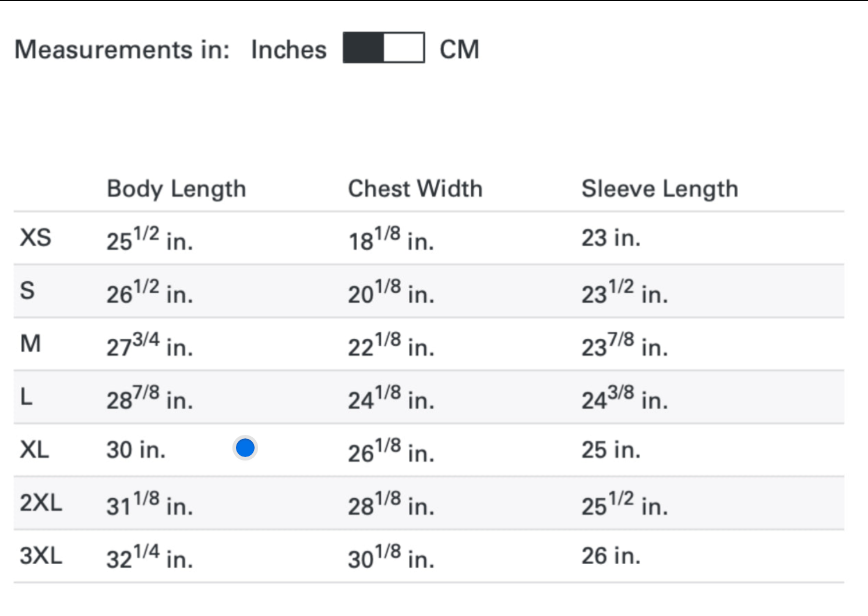This screenshot has width=868, height=616.
Task: Click the Measurements in: label
Action: [122, 49]
